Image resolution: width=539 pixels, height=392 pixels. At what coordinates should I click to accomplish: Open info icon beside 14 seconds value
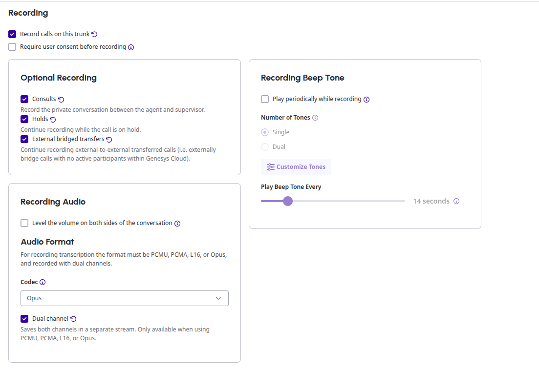(456, 201)
